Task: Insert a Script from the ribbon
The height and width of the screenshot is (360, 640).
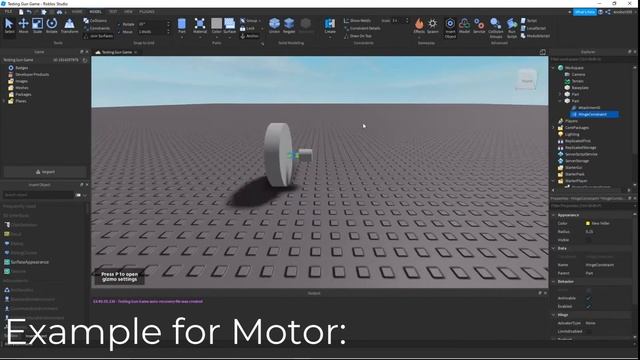Action: point(529,20)
